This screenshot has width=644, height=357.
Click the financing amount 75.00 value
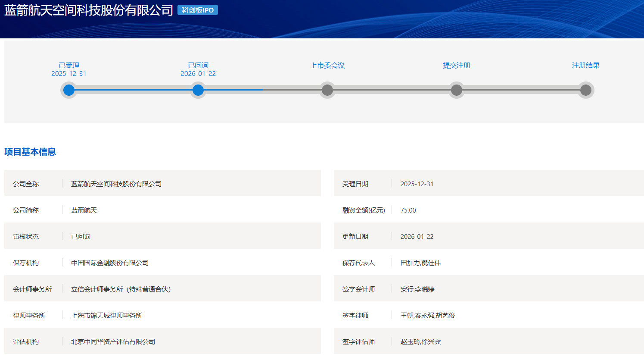click(x=408, y=210)
